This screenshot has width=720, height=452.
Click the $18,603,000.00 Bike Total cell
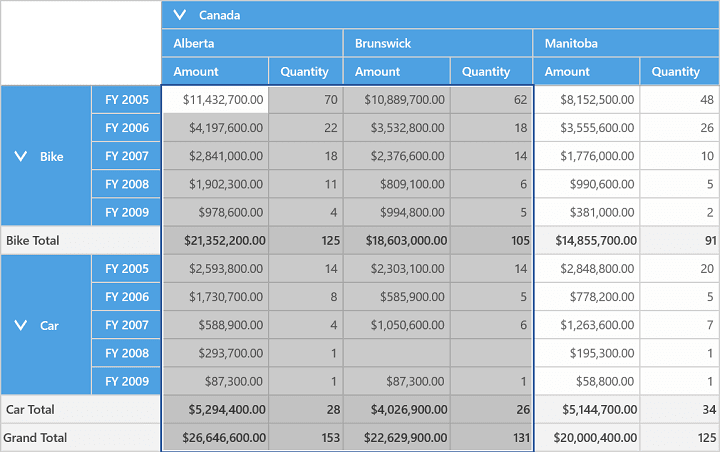point(397,240)
